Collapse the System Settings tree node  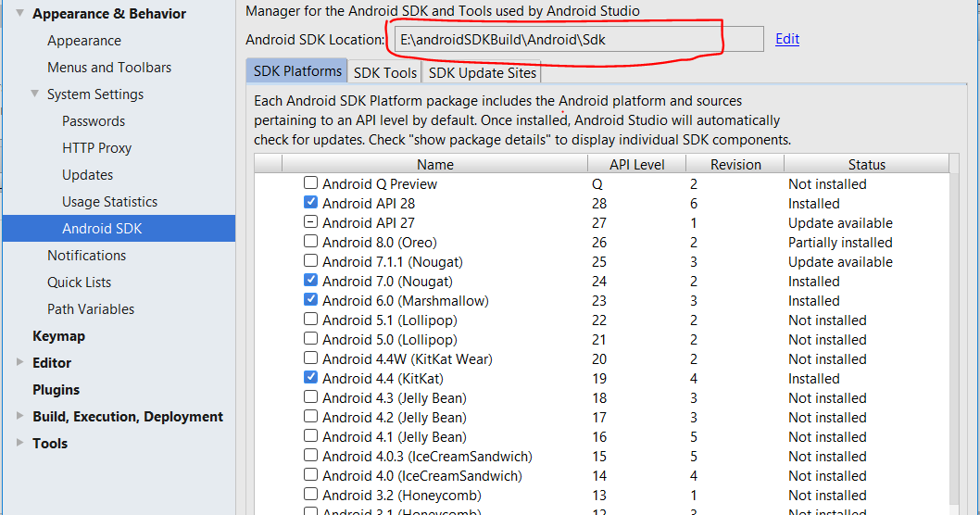tap(35, 94)
